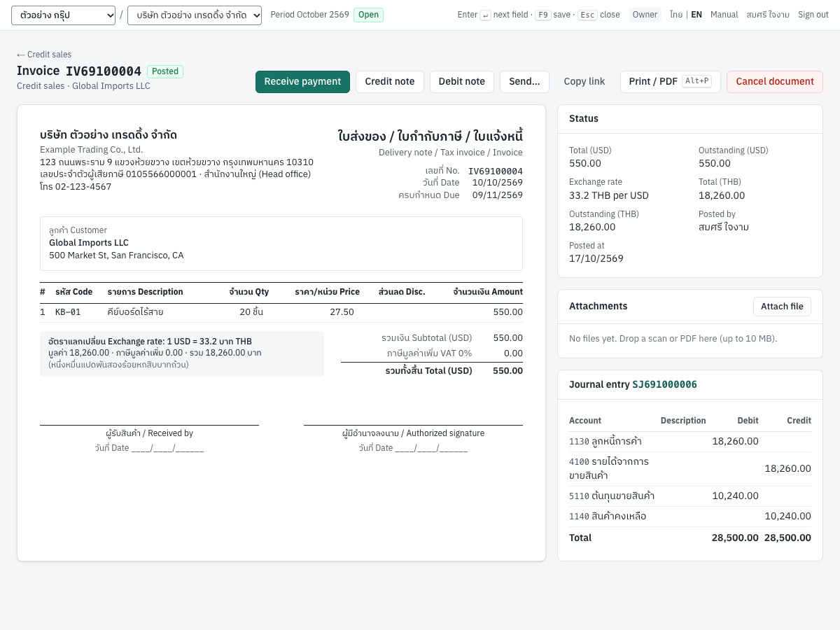The image size is (840, 630).
Task: Create a Credit note
Action: 390,82
